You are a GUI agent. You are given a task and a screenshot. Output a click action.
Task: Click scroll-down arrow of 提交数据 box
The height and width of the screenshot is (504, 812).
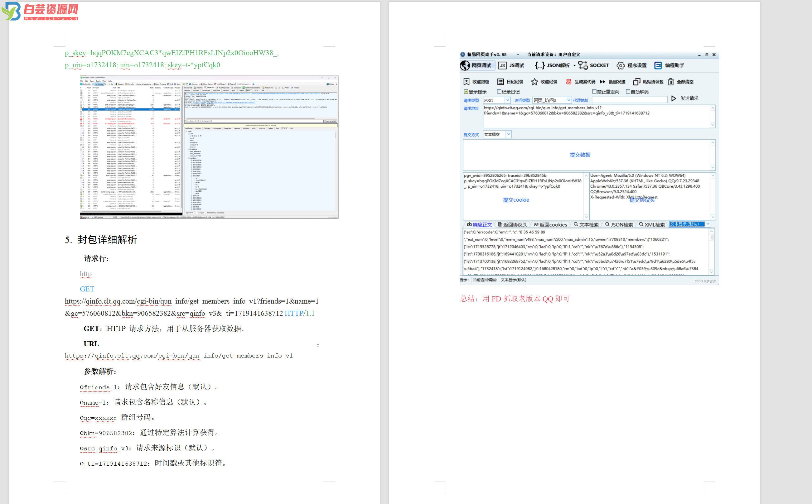coord(713,167)
